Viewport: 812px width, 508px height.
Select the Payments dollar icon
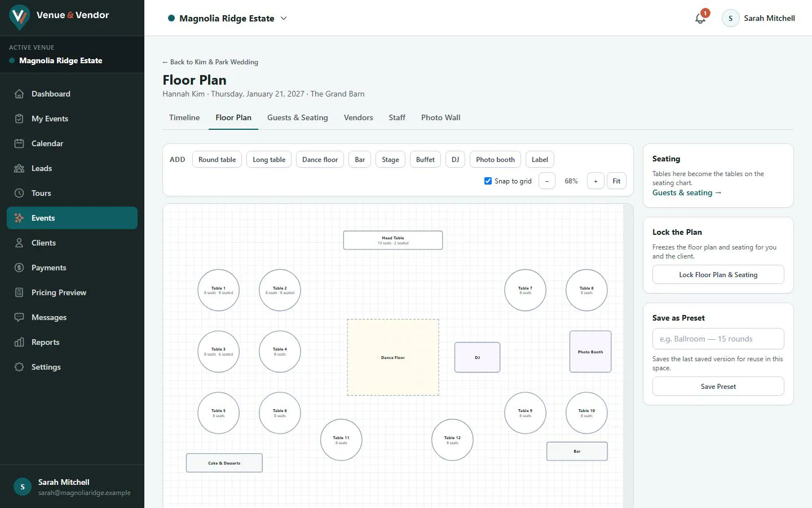click(x=19, y=268)
